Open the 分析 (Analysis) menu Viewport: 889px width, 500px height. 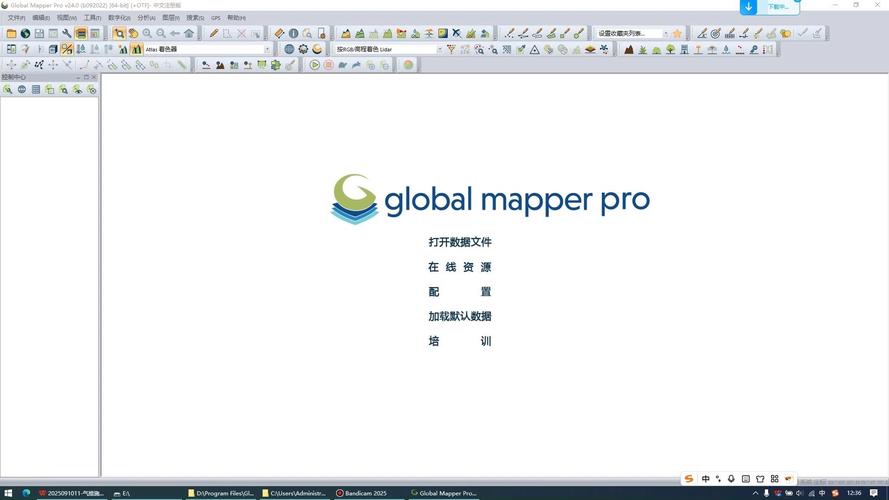(x=146, y=18)
